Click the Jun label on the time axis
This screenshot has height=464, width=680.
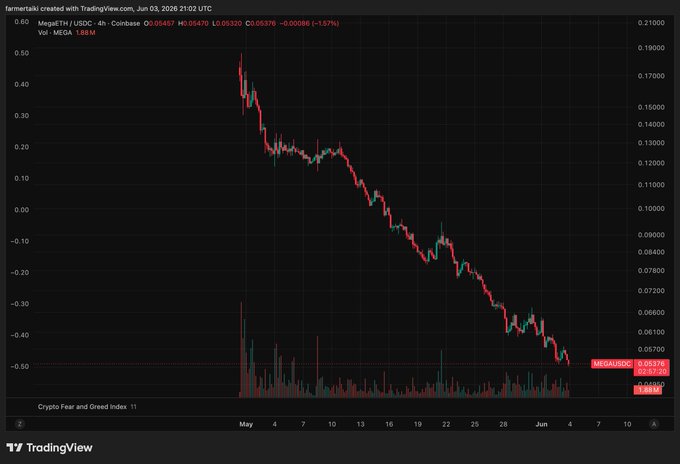(541, 424)
